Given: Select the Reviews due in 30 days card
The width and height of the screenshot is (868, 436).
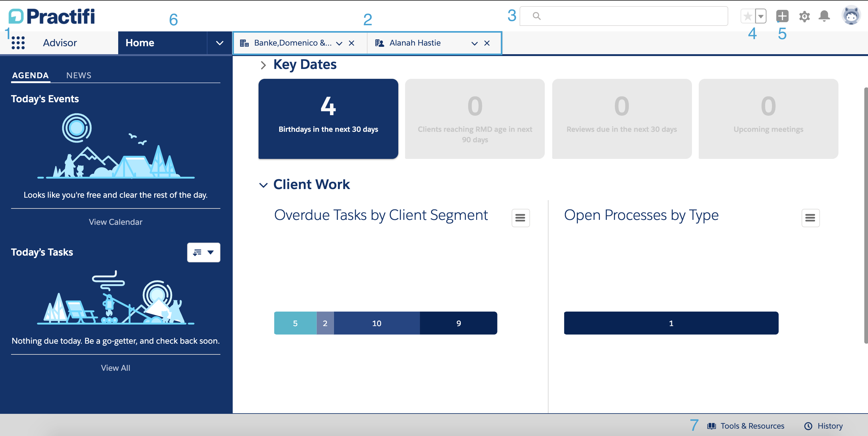Looking at the screenshot, I should (622, 119).
